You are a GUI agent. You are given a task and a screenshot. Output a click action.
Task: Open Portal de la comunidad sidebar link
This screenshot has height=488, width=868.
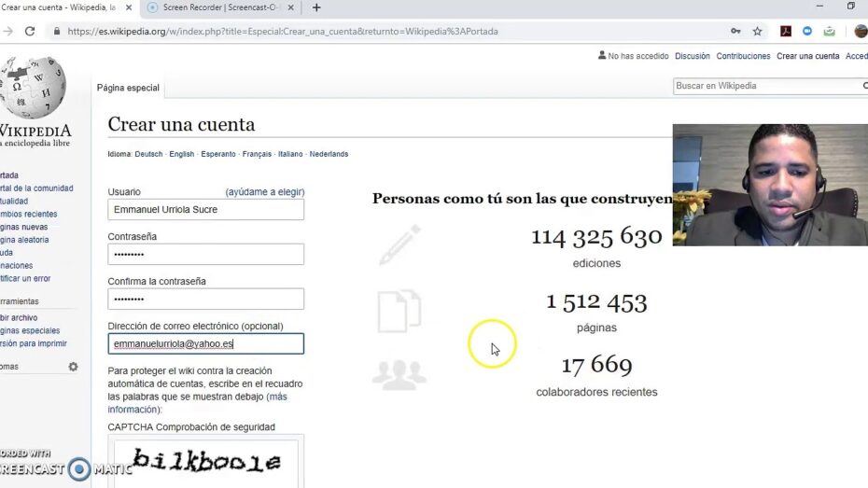click(x=36, y=188)
